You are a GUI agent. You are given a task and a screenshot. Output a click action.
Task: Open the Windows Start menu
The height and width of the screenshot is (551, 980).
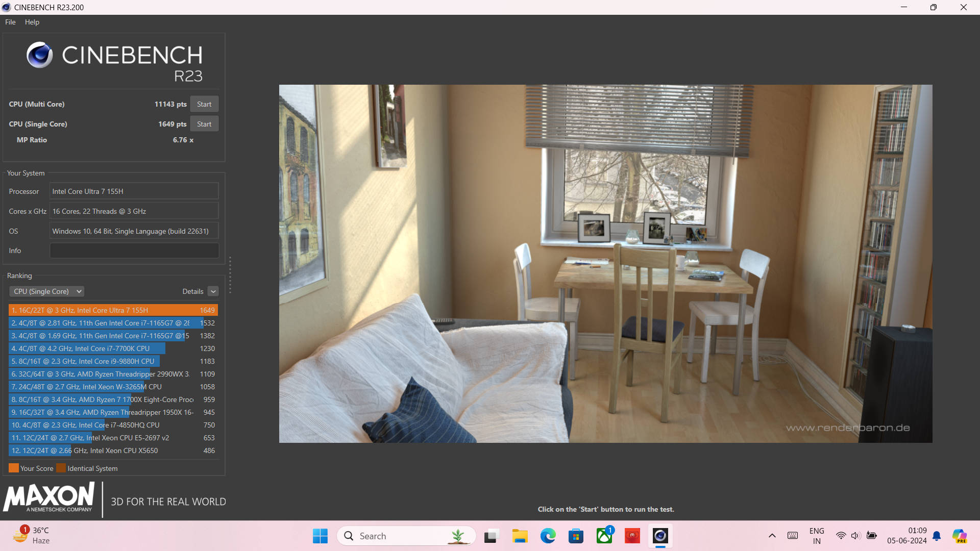coord(320,536)
